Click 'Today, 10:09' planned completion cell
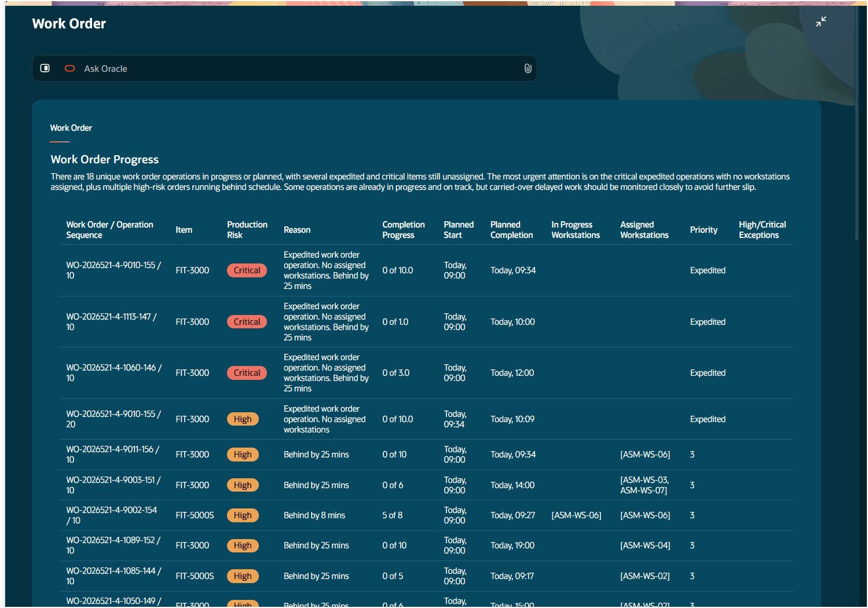The width and height of the screenshot is (868, 608). tap(512, 419)
